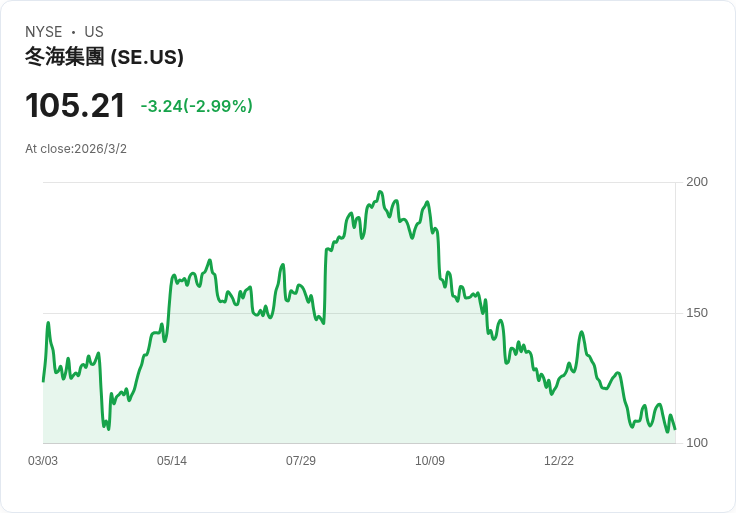Click the chart's right vertical axis line
Viewport: 736px width, 513px height.
[676, 300]
